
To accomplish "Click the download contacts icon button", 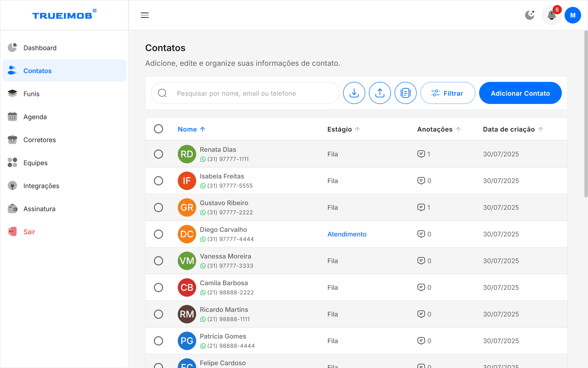I will point(354,93).
